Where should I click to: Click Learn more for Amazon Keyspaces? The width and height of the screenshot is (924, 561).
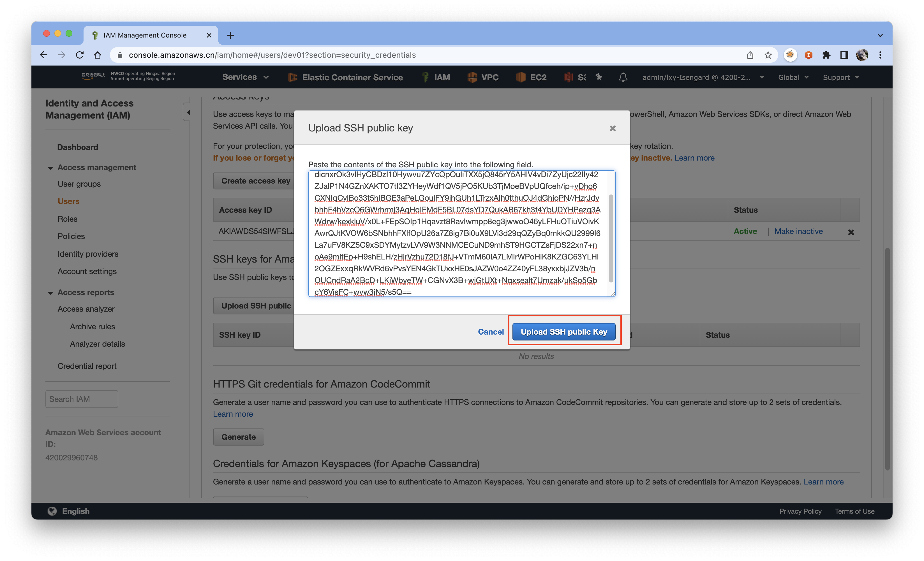pos(824,481)
